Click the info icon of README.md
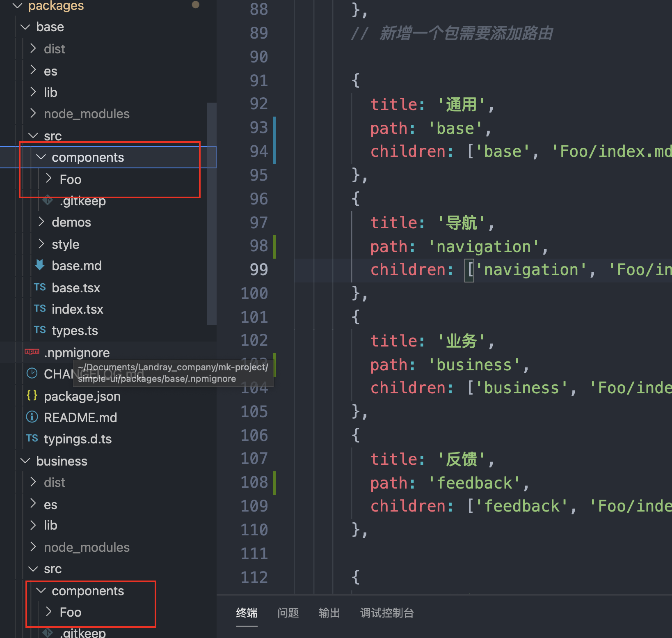 [x=32, y=418]
